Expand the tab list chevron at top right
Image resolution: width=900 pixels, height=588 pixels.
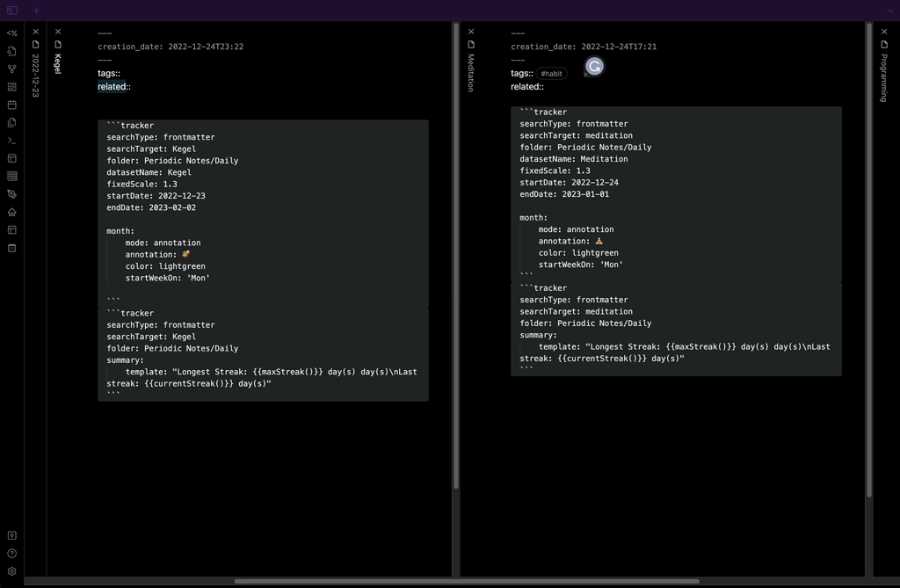click(890, 11)
